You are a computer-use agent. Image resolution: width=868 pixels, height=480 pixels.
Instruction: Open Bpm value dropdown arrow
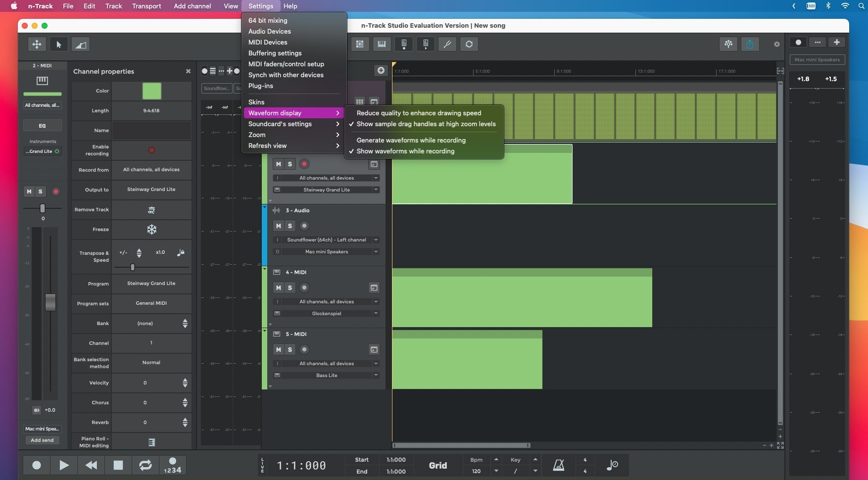tap(496, 471)
